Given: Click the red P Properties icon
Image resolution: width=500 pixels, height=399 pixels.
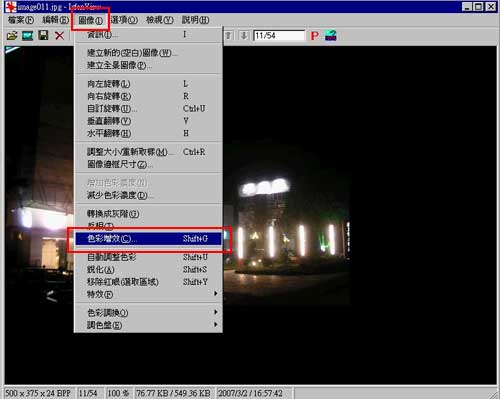Looking at the screenshot, I should (314, 36).
